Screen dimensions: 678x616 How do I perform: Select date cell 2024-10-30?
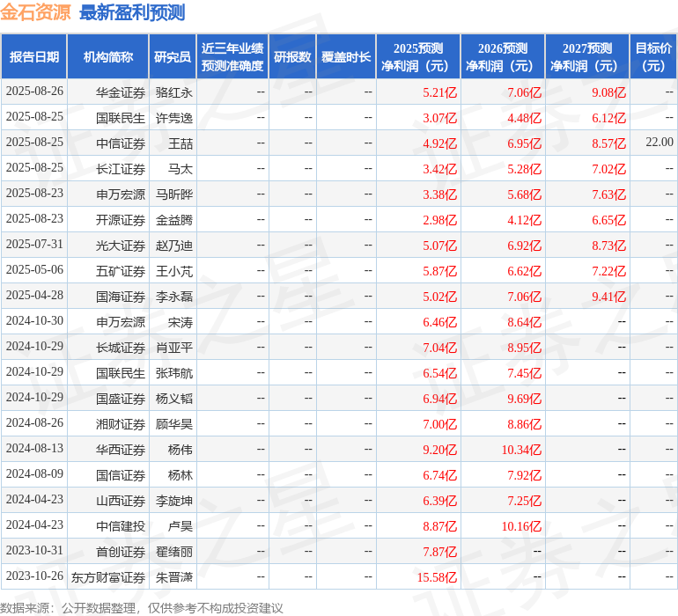click(x=34, y=321)
